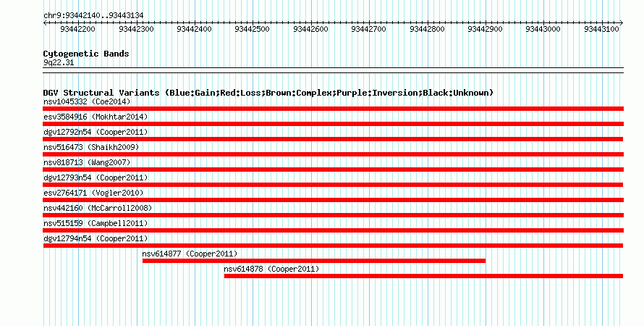
Task: Click the red bar under dgv12793n54
Action: click(333, 185)
